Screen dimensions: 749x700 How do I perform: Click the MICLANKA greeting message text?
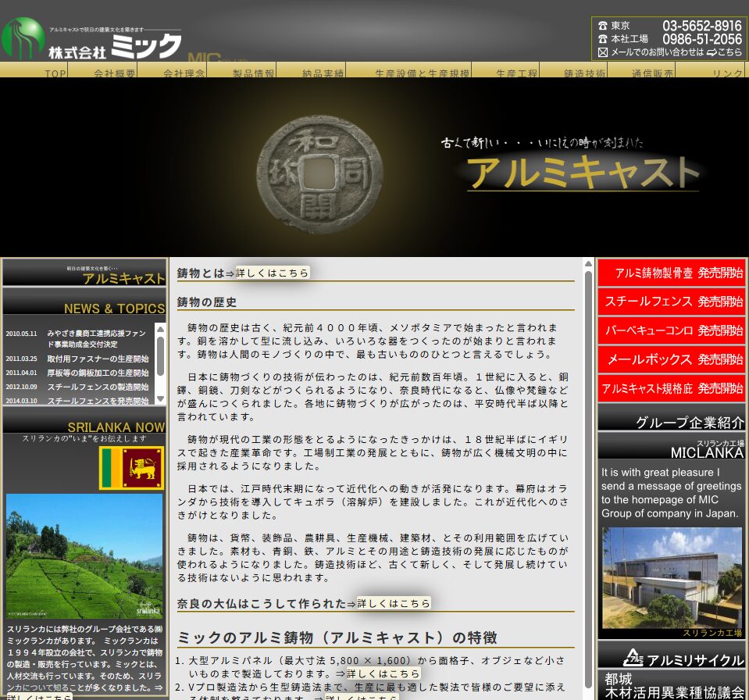pyautogui.click(x=671, y=493)
